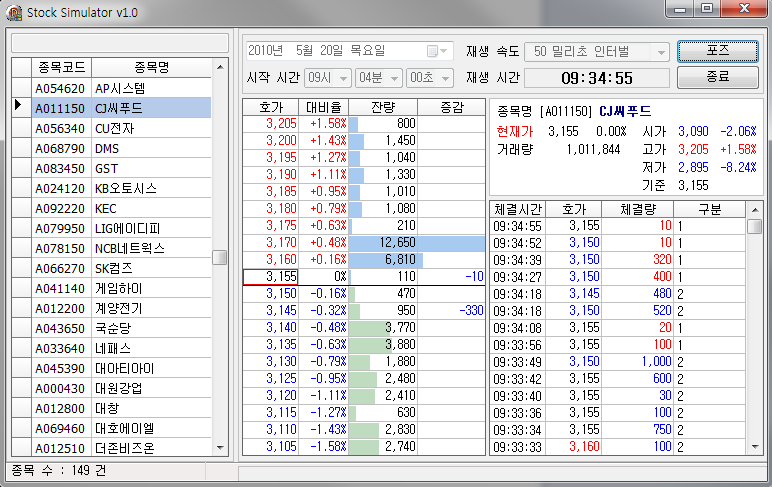Screen dimensions: 772x487
Task: Click the 잔량 column header in order book
Action: tap(382, 105)
